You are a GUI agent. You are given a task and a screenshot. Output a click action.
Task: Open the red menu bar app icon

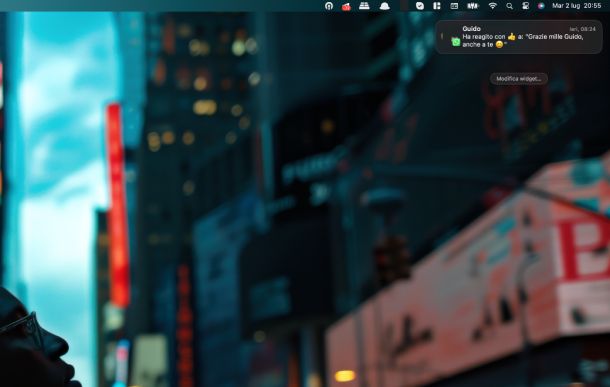coord(346,6)
